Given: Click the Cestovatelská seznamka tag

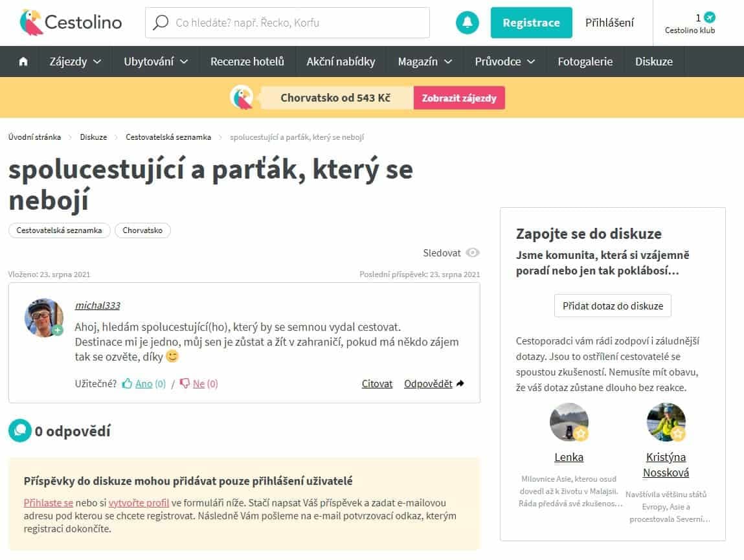Looking at the screenshot, I should (60, 230).
